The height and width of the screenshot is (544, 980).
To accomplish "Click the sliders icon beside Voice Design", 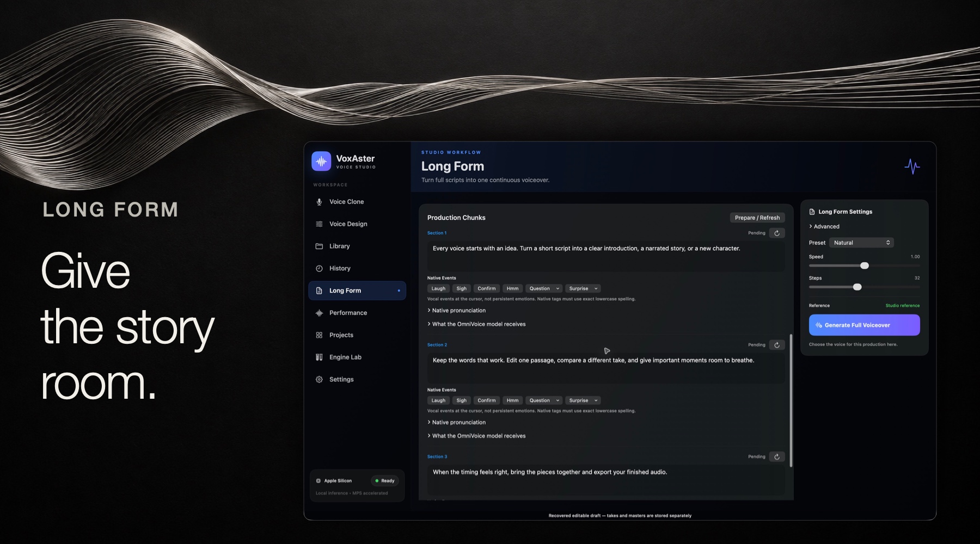I will coord(319,224).
